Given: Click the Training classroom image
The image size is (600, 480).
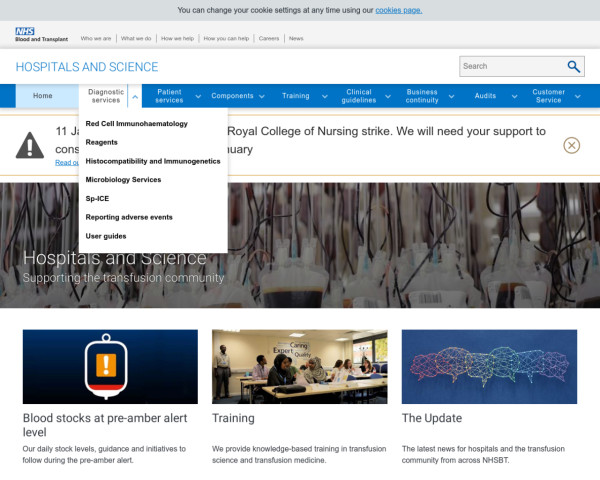Looking at the screenshot, I should click(x=299, y=366).
